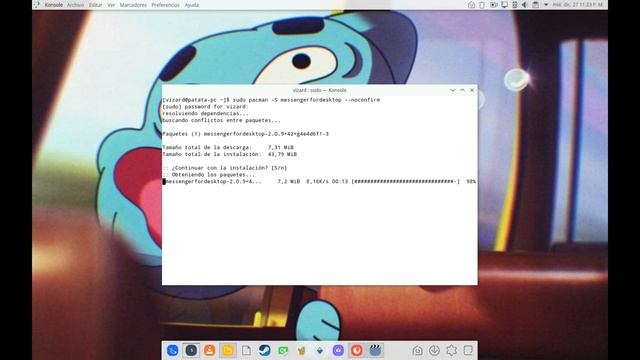This screenshot has height=360, width=640.
Task: Open the Preferencias menu
Action: 165,5
